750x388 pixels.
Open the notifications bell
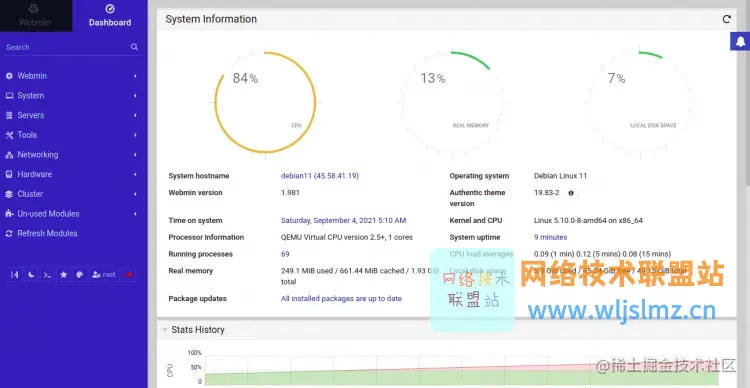coord(740,42)
